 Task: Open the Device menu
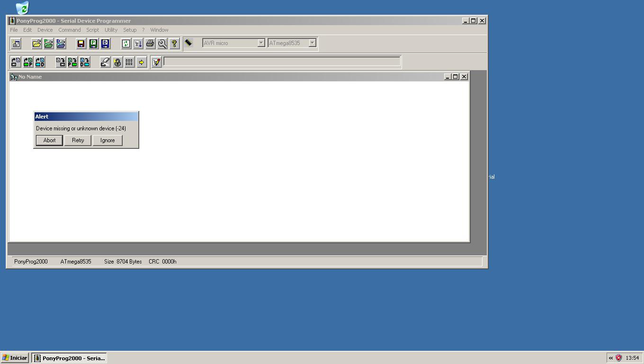pos(45,30)
